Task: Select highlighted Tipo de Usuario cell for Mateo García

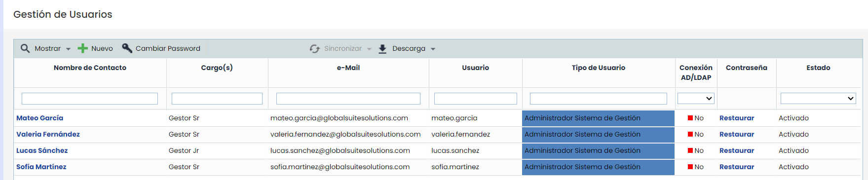Action: (598, 118)
